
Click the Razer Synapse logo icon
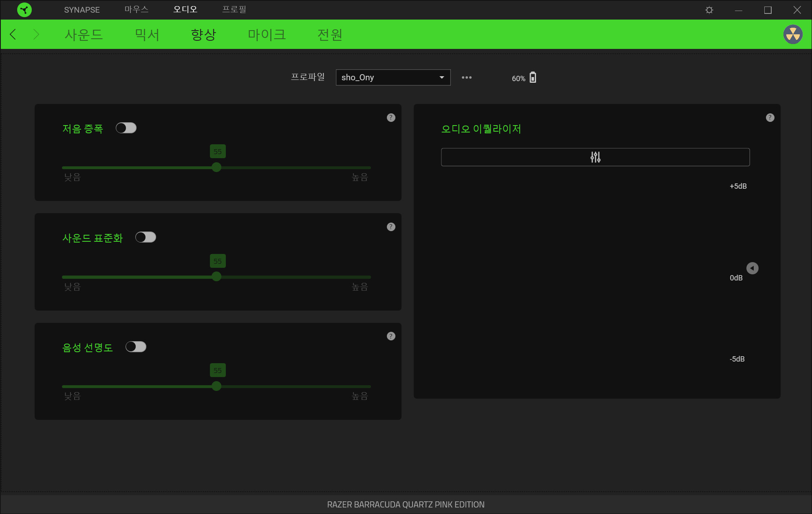coord(24,10)
